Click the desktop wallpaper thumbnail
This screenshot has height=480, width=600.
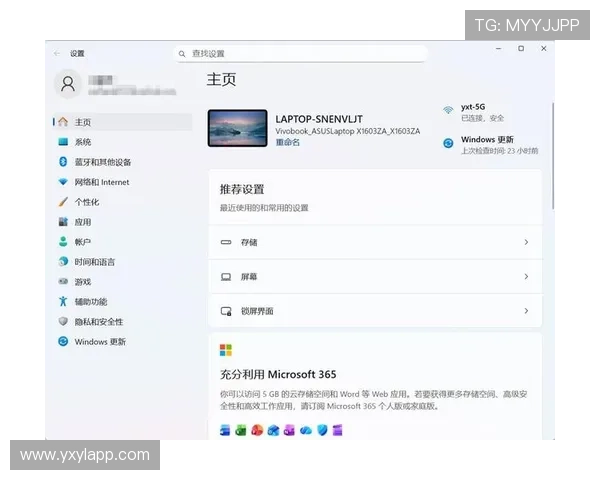point(237,128)
